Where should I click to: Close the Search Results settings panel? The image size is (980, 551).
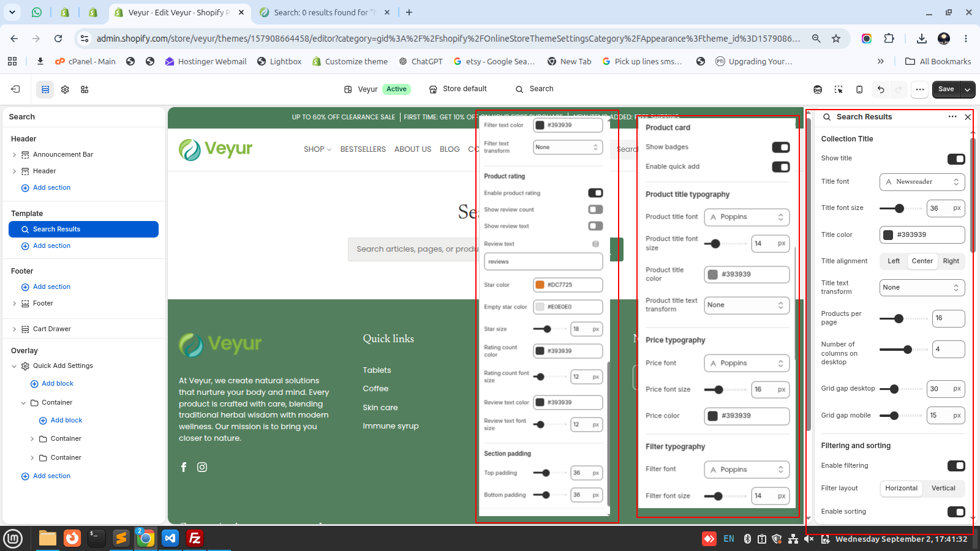coord(968,117)
